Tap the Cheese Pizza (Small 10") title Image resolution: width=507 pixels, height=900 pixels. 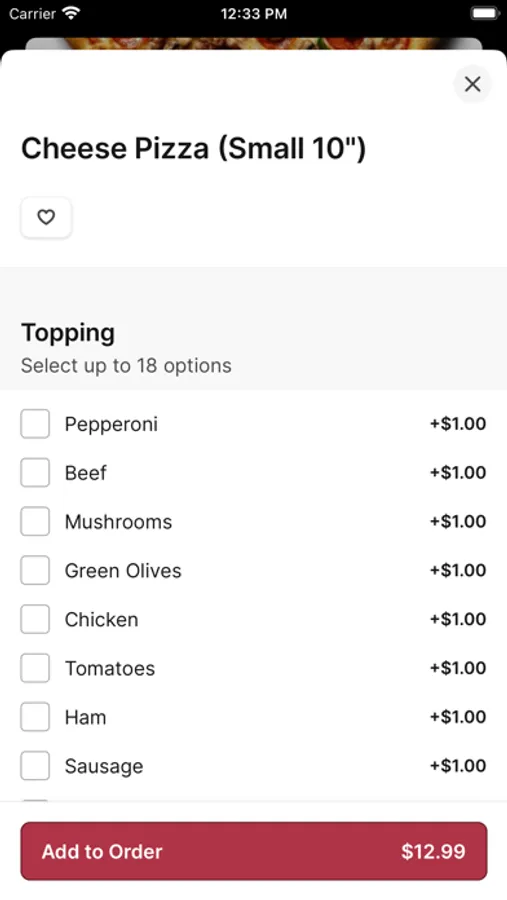coord(193,148)
